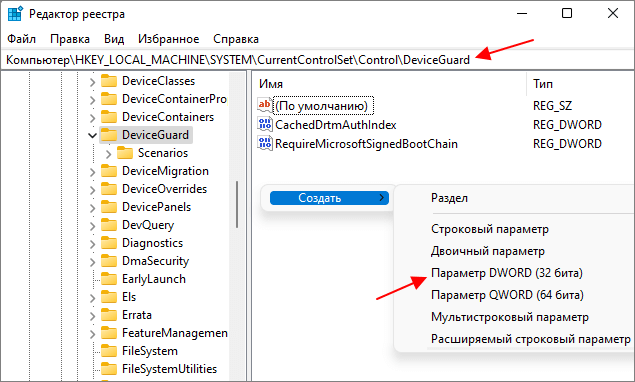635x382 pixels.
Task: Choose Создать in the context menu
Action: point(329,198)
